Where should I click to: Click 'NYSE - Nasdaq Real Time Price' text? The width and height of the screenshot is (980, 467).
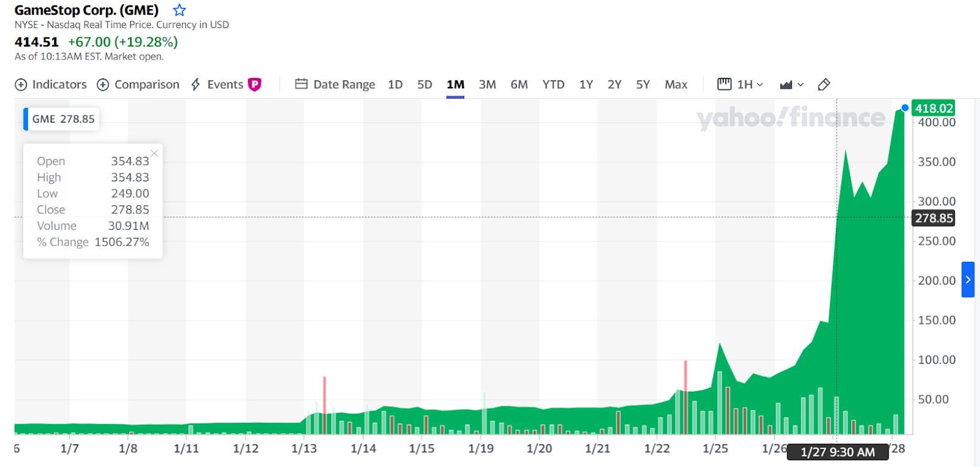pos(83,25)
